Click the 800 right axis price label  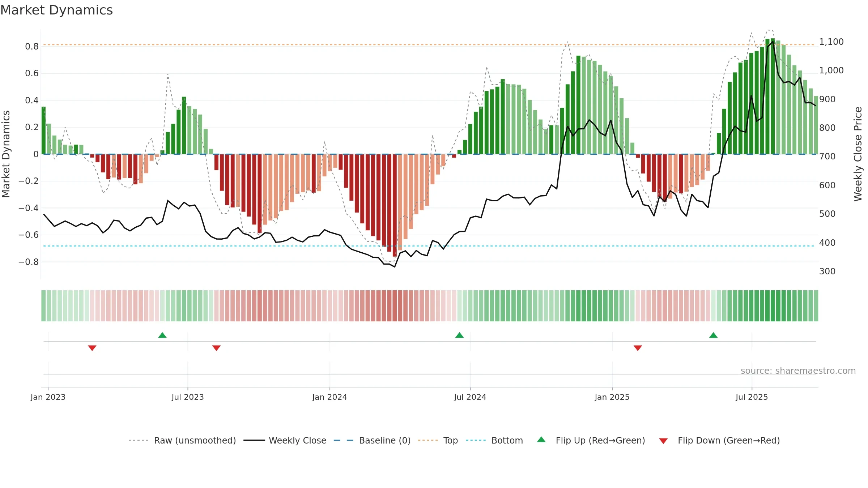point(827,128)
